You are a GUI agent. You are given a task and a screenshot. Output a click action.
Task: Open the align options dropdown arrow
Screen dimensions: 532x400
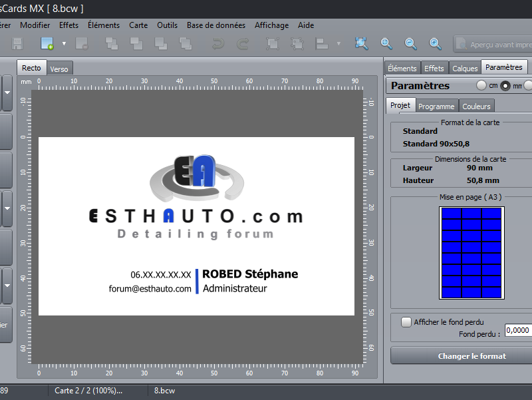tap(338, 44)
